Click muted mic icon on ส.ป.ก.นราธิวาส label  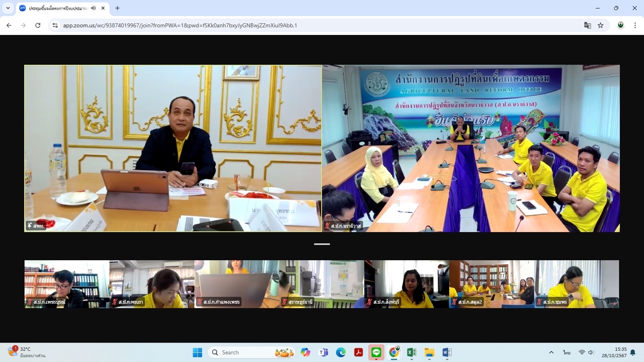tap(328, 226)
